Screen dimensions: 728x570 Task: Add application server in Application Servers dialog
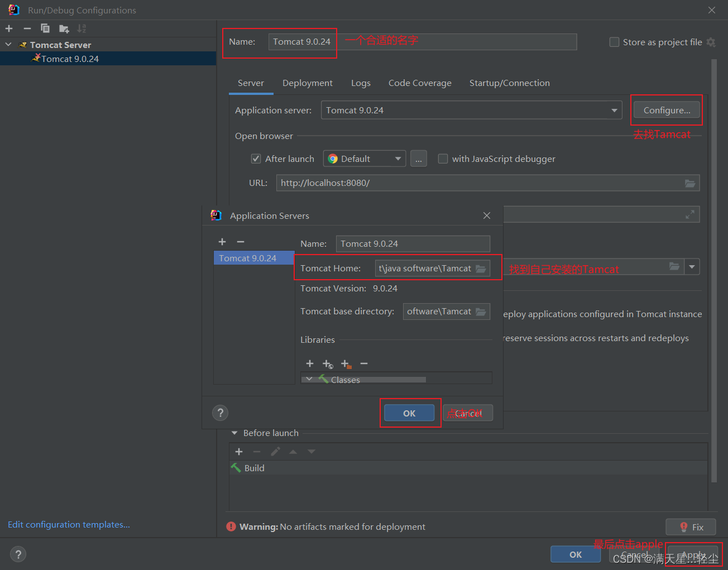pyautogui.click(x=222, y=242)
